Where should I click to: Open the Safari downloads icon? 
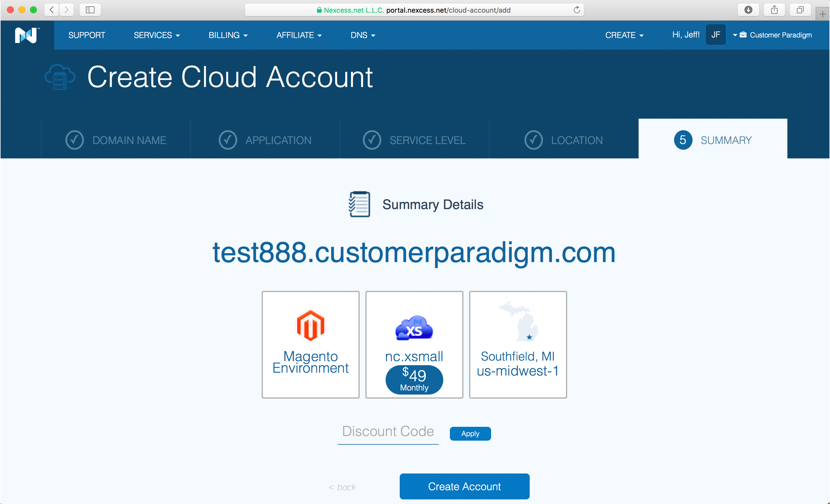pyautogui.click(x=748, y=10)
